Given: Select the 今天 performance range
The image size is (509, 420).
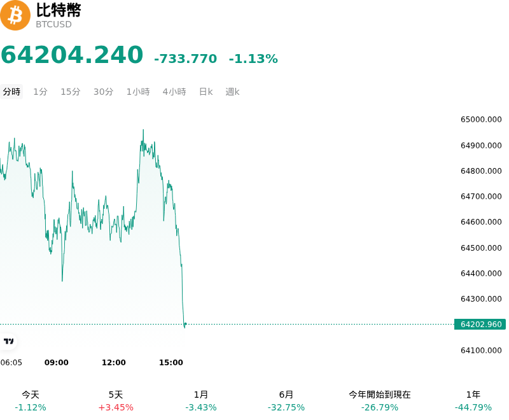Looking at the screenshot, I should 31,401.
